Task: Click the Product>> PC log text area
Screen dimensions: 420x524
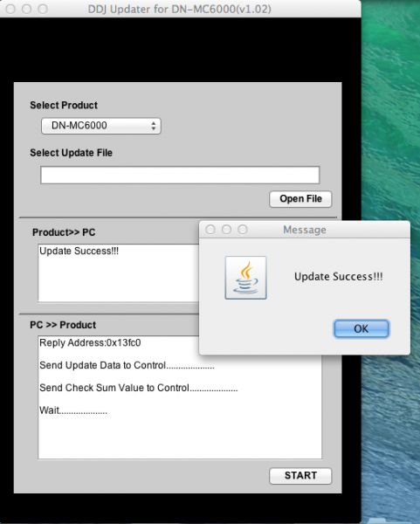Action: coord(119,273)
